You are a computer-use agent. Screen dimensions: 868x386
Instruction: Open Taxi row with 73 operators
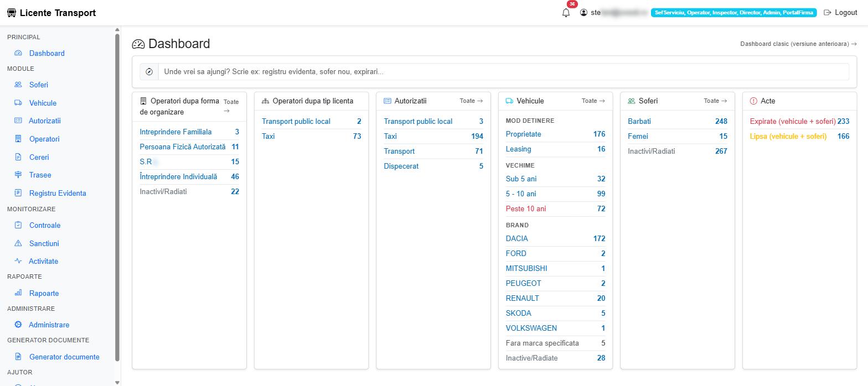click(x=311, y=137)
